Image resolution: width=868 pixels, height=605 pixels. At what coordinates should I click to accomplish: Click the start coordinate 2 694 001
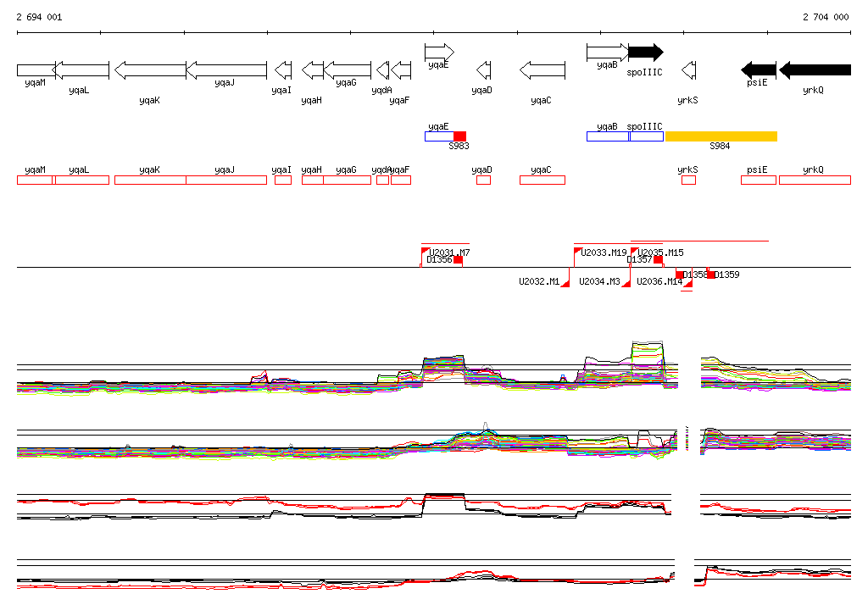(39, 17)
